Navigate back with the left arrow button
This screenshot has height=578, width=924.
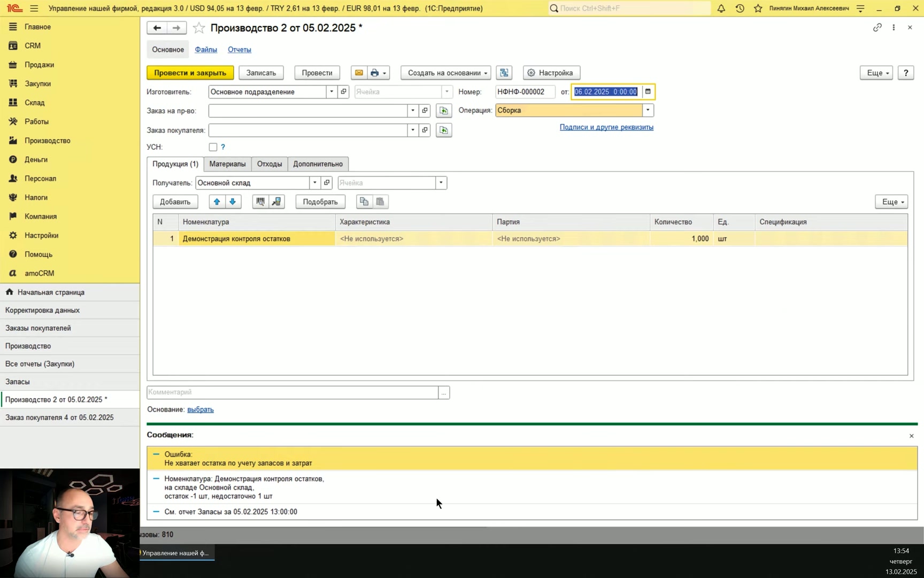point(157,28)
